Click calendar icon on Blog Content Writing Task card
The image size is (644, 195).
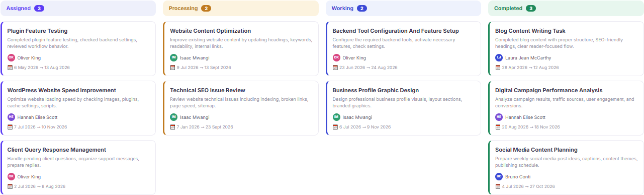pos(498,68)
